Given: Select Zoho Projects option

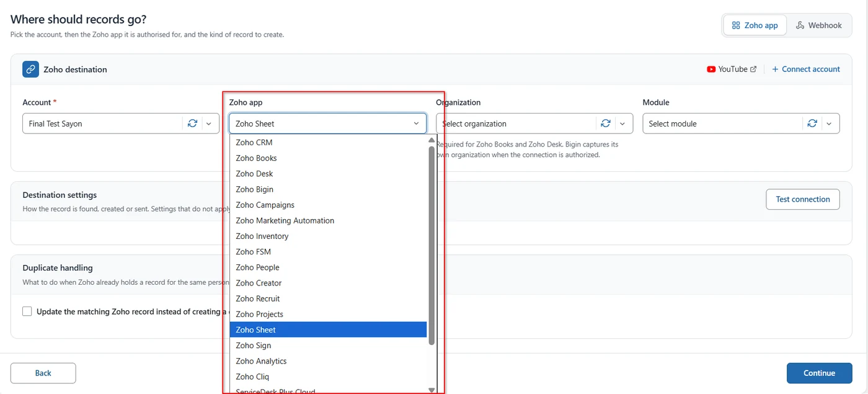Looking at the screenshot, I should 328,314.
